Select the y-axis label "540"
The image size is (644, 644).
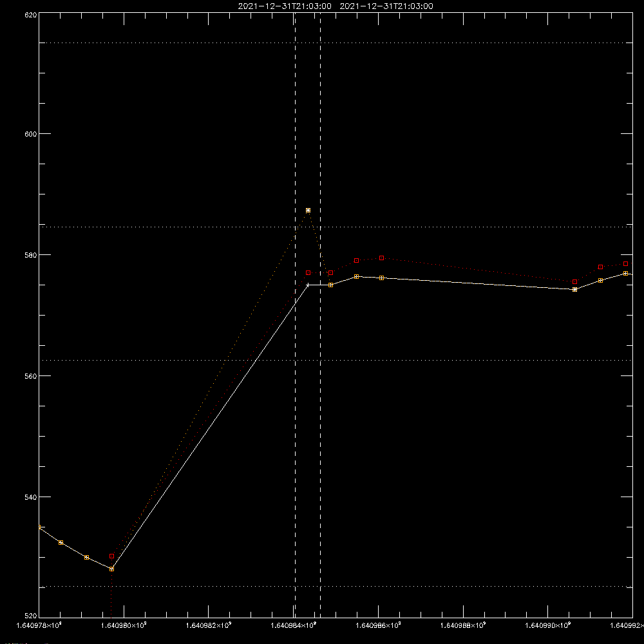31,497
